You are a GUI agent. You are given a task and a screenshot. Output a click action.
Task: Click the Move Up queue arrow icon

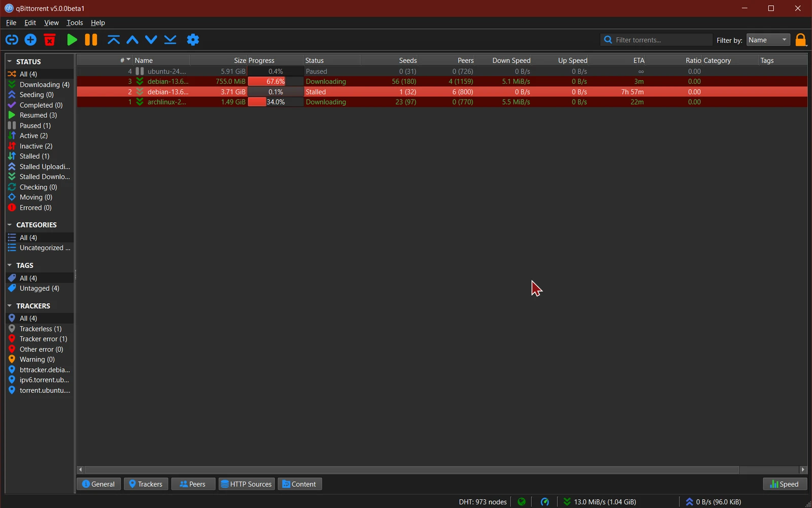(x=132, y=40)
